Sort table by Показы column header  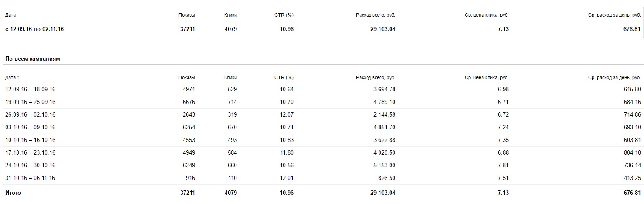click(187, 77)
